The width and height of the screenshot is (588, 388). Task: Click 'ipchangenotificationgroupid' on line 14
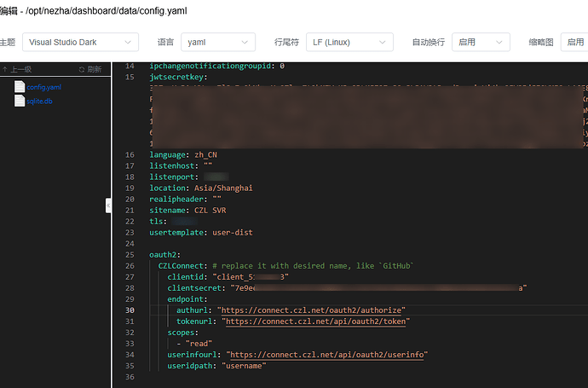click(210, 66)
